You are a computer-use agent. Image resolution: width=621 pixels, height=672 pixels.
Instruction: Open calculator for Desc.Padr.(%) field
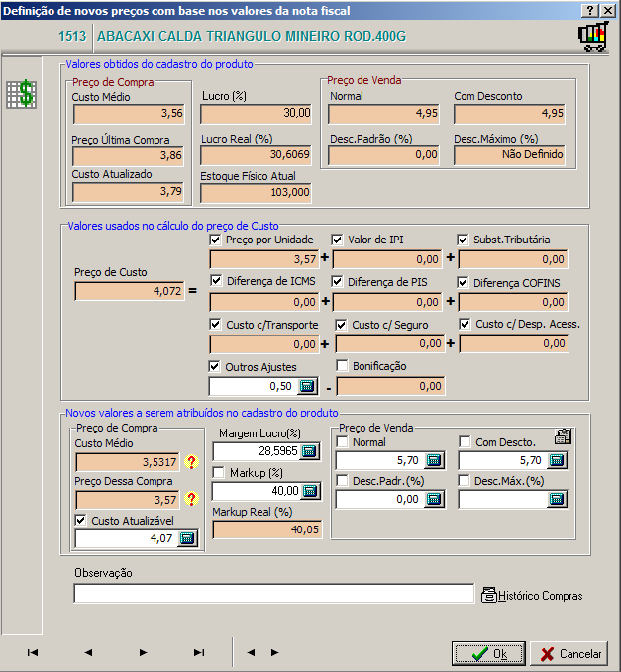point(434,499)
